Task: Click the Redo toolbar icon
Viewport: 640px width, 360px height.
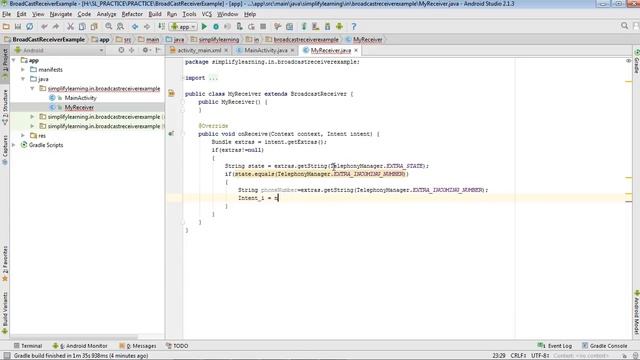Action: (x=56, y=27)
